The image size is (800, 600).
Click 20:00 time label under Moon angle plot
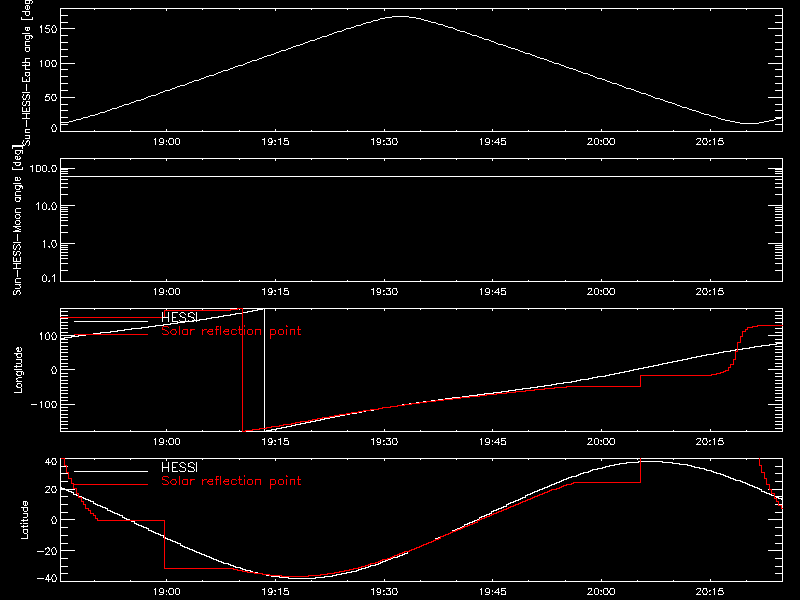click(601, 292)
